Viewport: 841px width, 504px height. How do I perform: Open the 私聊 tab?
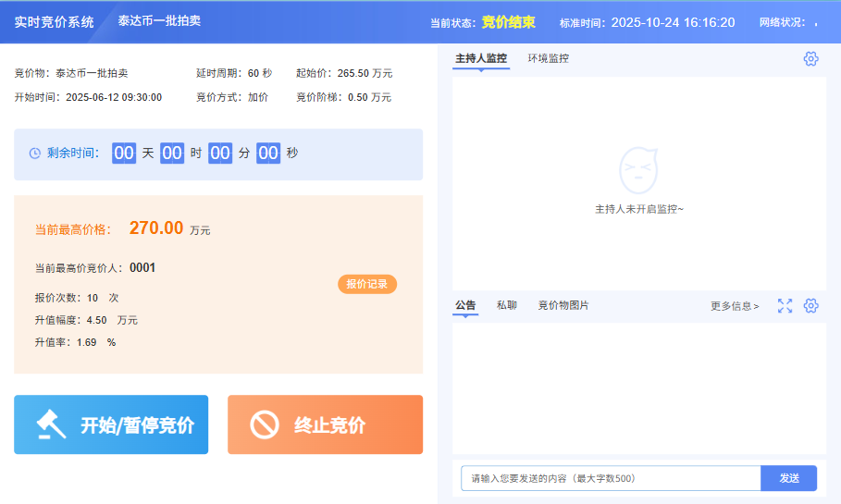pos(506,305)
